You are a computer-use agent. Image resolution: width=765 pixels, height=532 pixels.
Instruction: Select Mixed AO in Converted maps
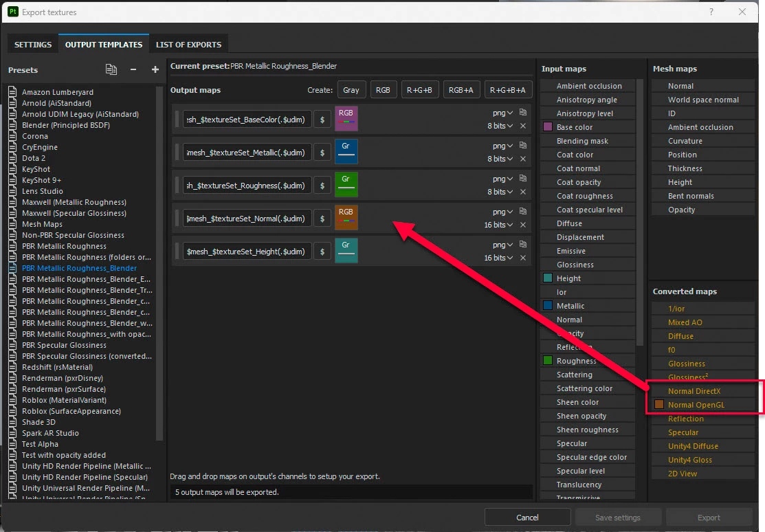tap(703, 322)
